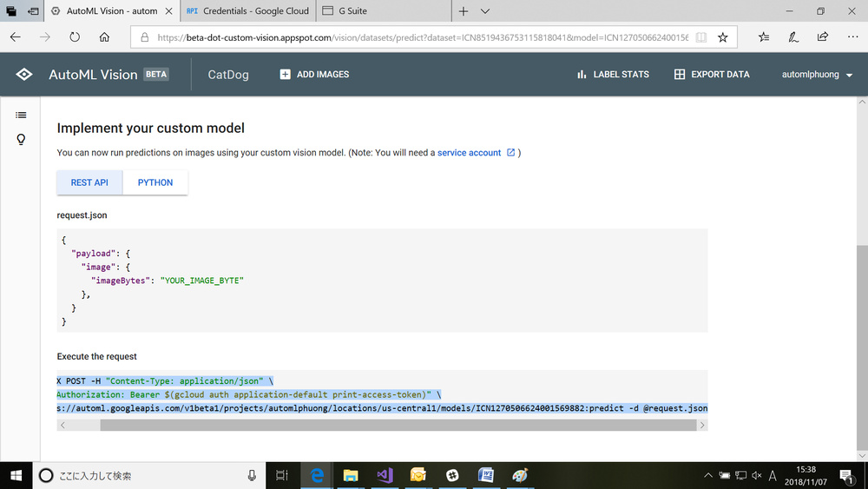868x489 pixels.
Task: Go to browser home page
Action: coord(104,37)
